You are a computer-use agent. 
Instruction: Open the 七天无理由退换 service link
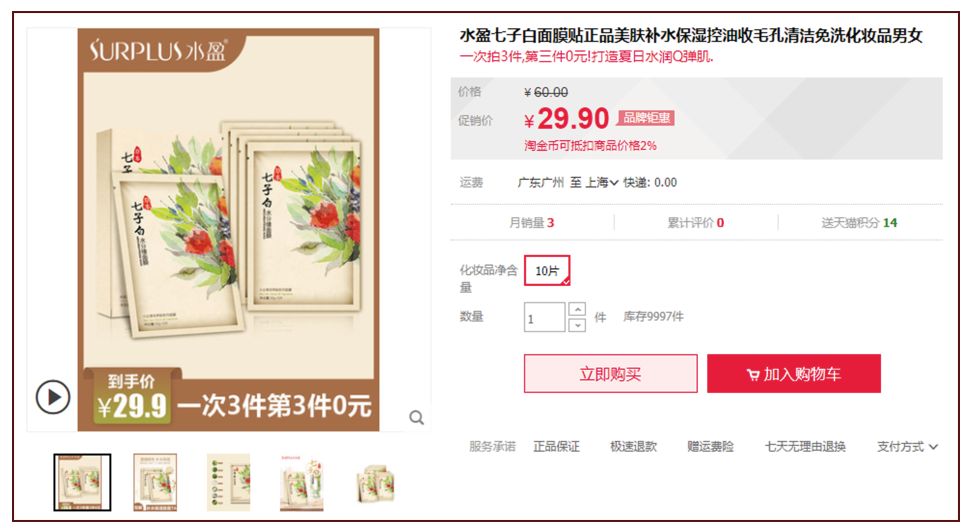[805, 447]
